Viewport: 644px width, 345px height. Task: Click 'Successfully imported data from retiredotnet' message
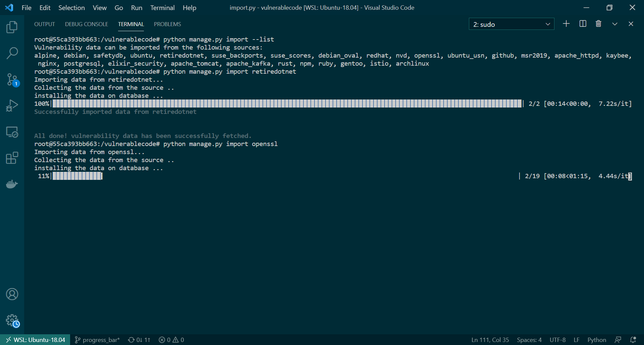(x=115, y=112)
